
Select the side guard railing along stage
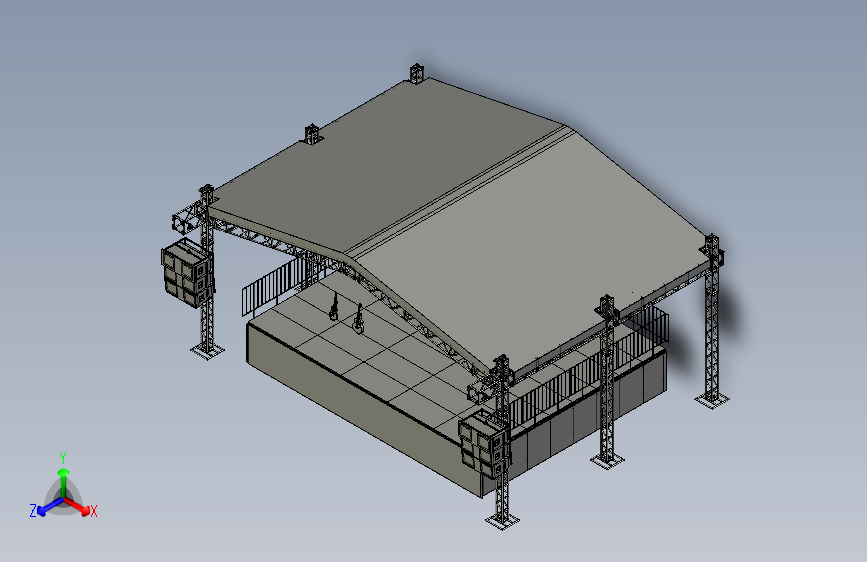coord(589,370)
